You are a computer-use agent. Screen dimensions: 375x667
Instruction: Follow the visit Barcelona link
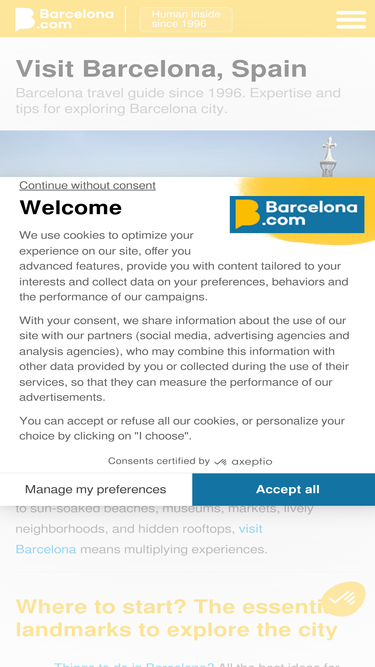(139, 539)
